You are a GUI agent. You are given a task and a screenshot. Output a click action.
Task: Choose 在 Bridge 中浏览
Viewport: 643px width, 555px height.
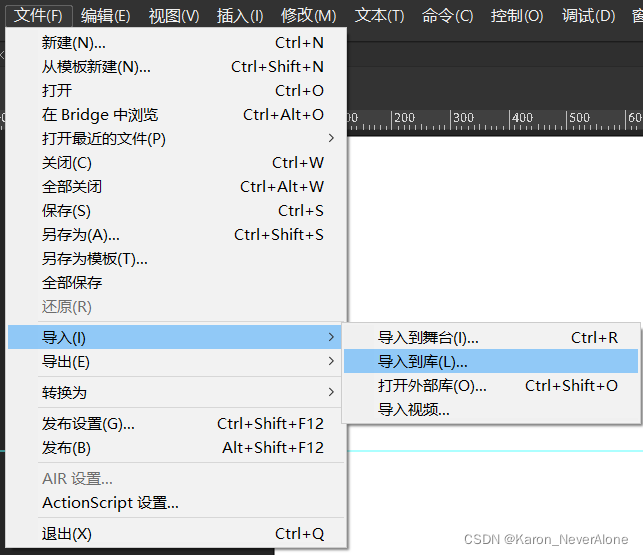177,114
